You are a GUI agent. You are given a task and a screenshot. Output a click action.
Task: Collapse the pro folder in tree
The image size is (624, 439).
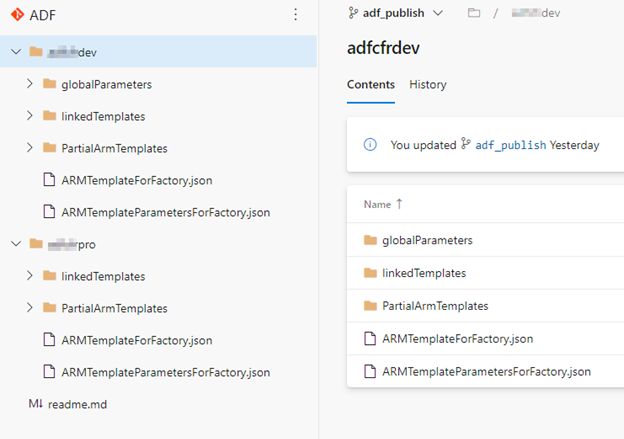pos(14,244)
